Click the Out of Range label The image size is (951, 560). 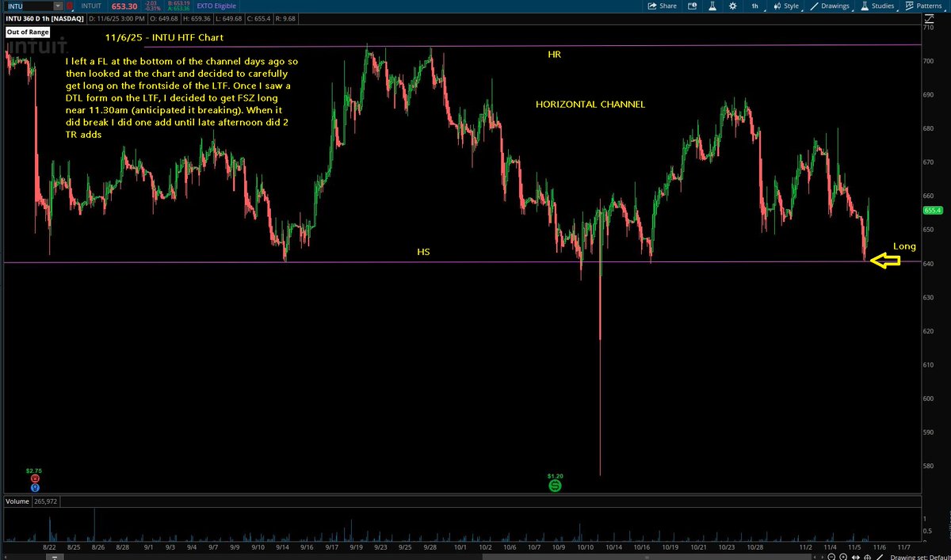pos(27,32)
